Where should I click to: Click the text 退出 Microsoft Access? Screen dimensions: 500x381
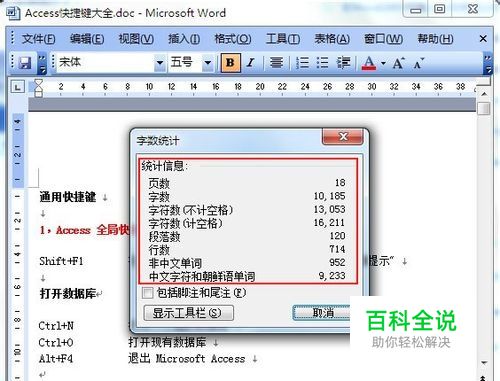coord(187,359)
